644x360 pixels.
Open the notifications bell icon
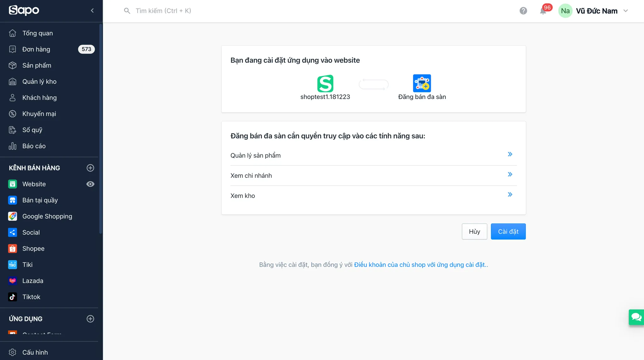543,11
